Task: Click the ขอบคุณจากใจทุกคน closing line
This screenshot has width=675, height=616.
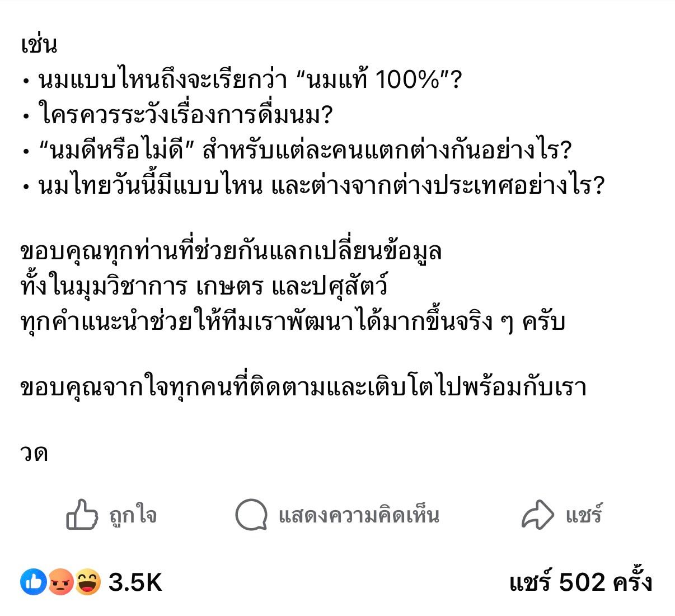Action: pyautogui.click(x=303, y=388)
